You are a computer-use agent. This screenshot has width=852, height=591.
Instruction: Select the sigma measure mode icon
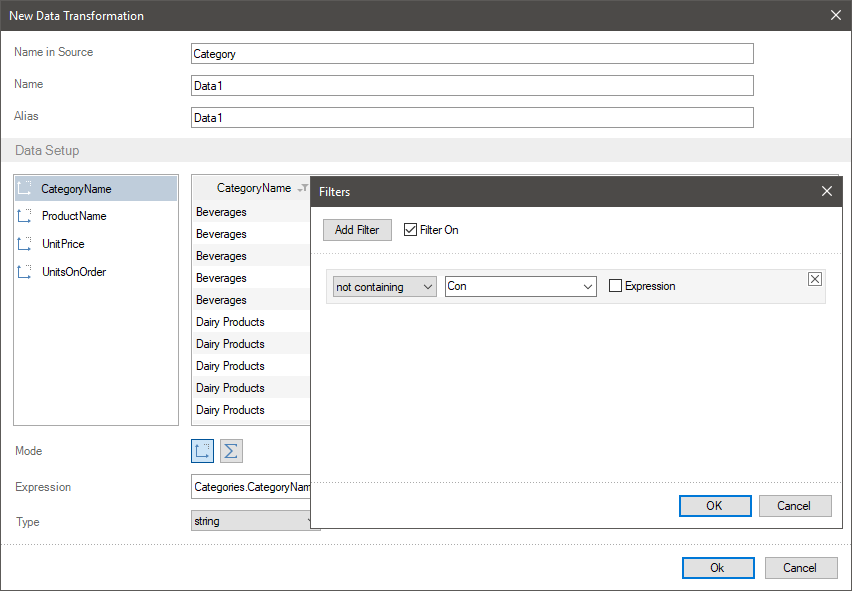point(231,451)
